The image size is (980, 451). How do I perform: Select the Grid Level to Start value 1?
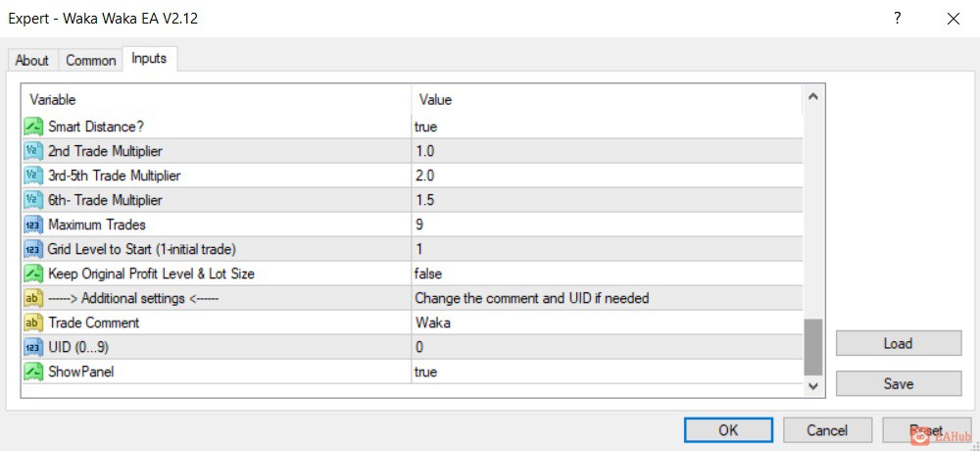click(418, 249)
